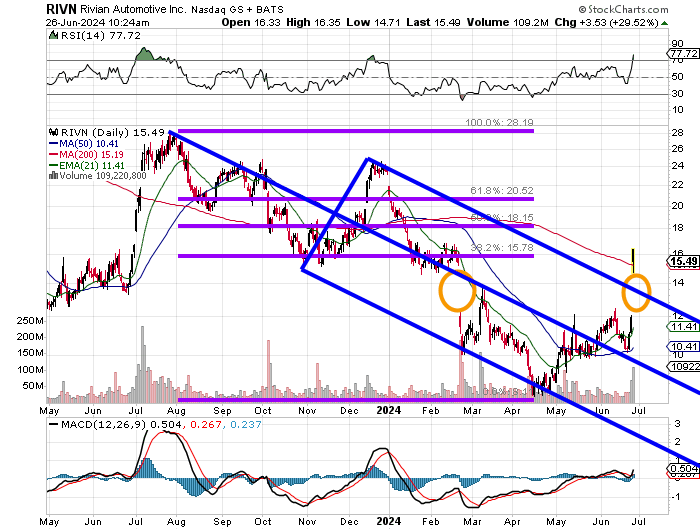Click the 11.41 EMA price tag
This screenshot has width=700, height=530.
tap(683, 327)
